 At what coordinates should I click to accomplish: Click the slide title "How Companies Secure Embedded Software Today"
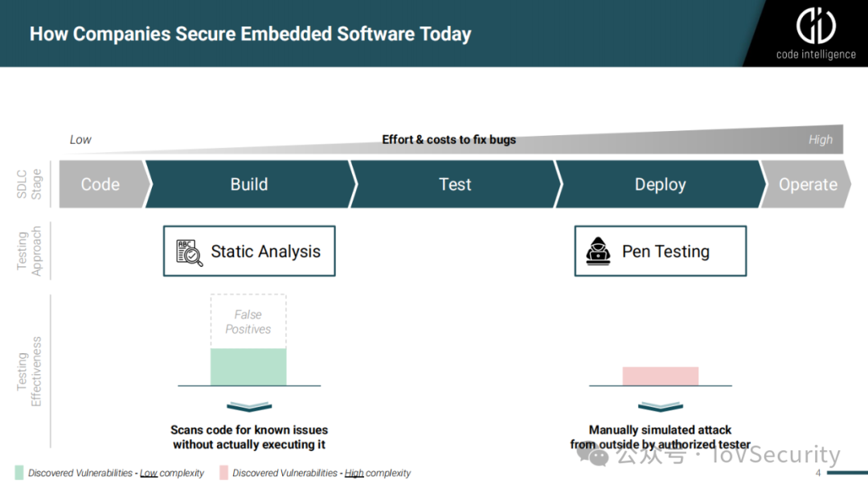tap(250, 34)
